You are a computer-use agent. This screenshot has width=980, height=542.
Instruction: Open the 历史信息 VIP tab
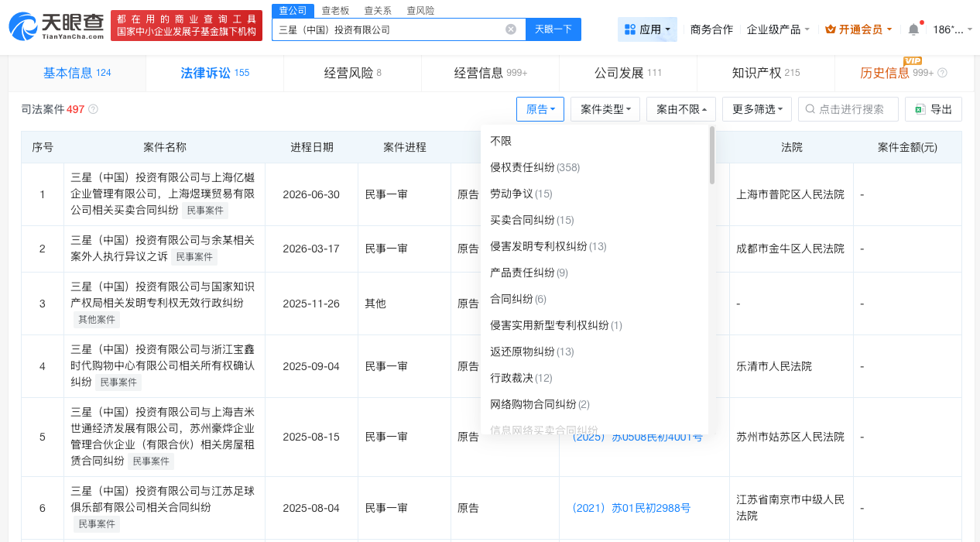pyautogui.click(x=903, y=73)
